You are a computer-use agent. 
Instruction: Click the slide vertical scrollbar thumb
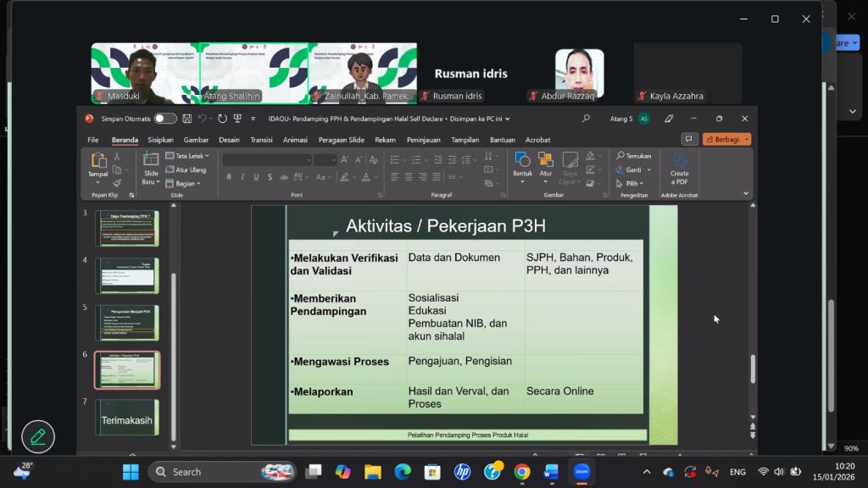[x=752, y=369]
